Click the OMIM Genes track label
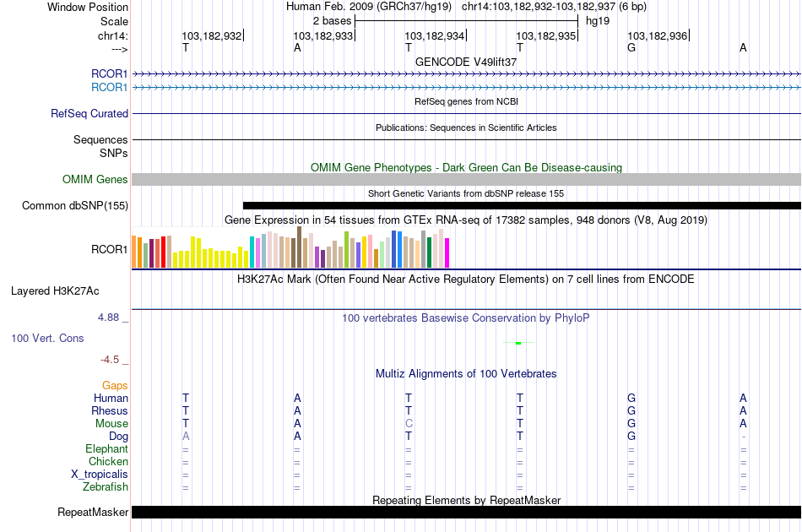 pyautogui.click(x=95, y=180)
